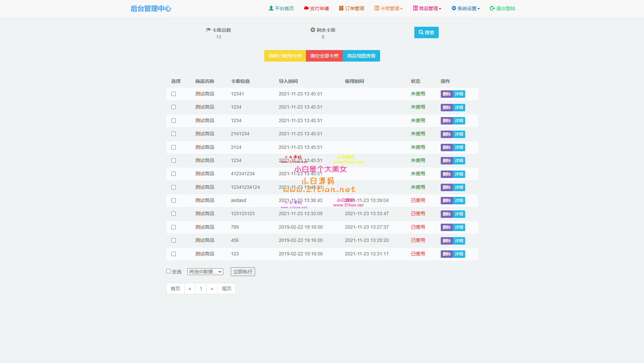Image resolution: width=644 pixels, height=363 pixels.
Task: Click use time 2021-11-23 13:33:47
Action: coord(367,213)
